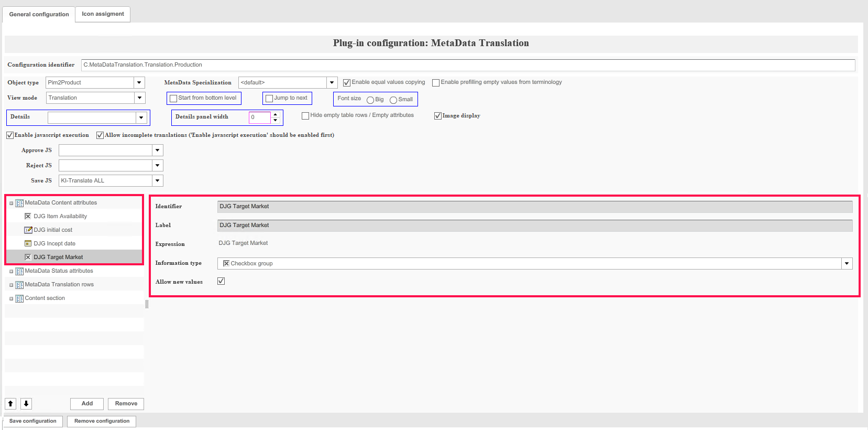The image size is (868, 430).
Task: Click the DJG Target Market row icon
Action: (28, 257)
